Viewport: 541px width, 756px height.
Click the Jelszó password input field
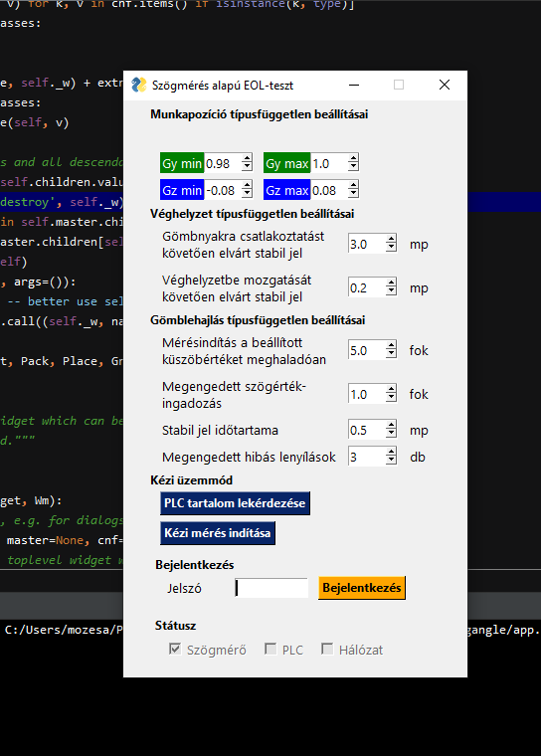click(x=271, y=588)
